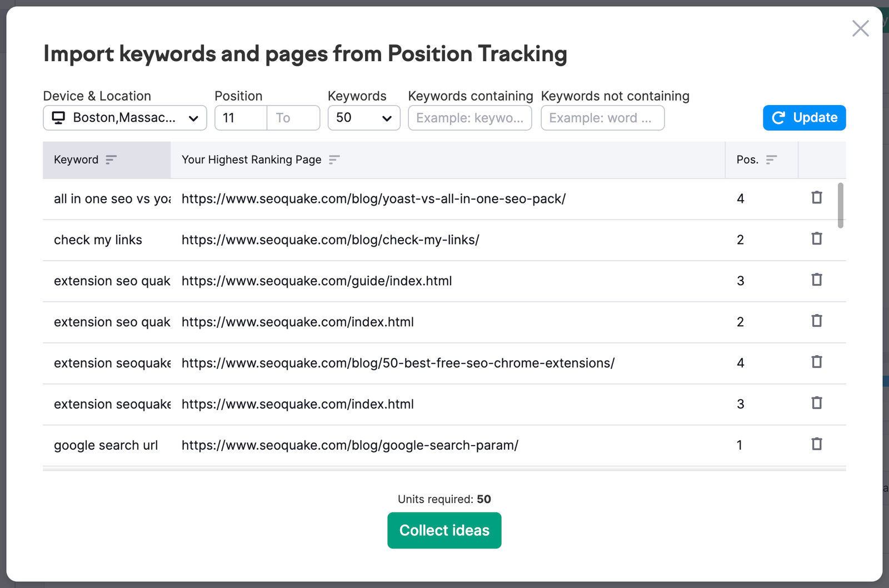889x588 pixels.
Task: Click the refresh icon inside the Update button
Action: [778, 118]
